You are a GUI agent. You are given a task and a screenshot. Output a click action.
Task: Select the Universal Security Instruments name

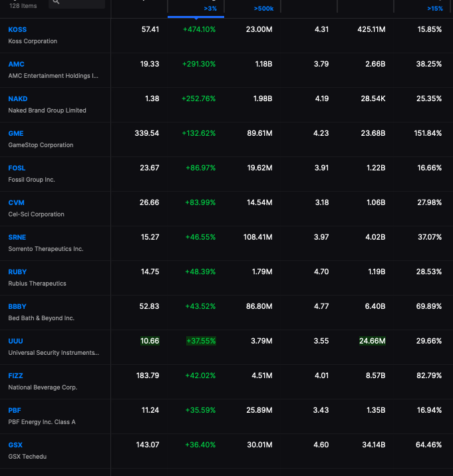coord(54,352)
